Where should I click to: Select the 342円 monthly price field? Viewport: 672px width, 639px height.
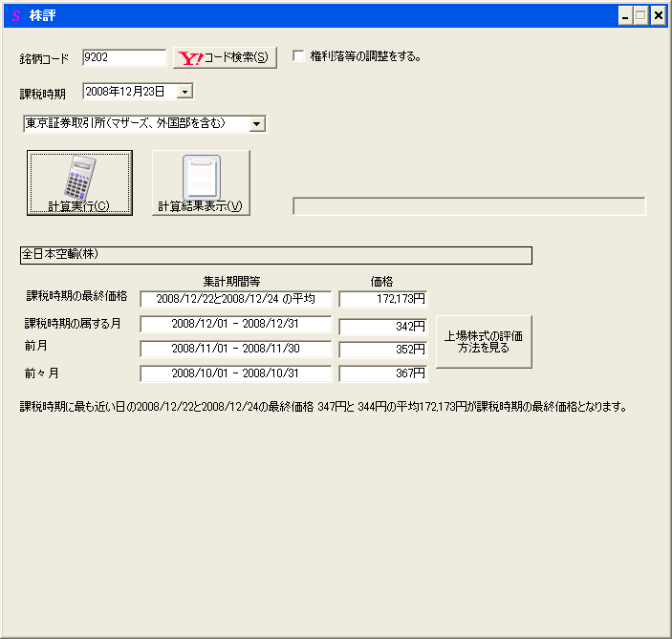point(382,326)
